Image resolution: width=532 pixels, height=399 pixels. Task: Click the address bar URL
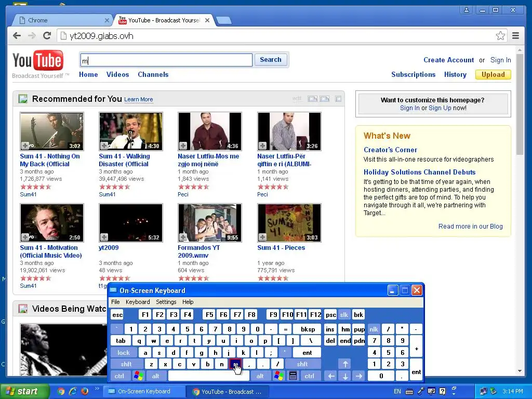click(101, 36)
